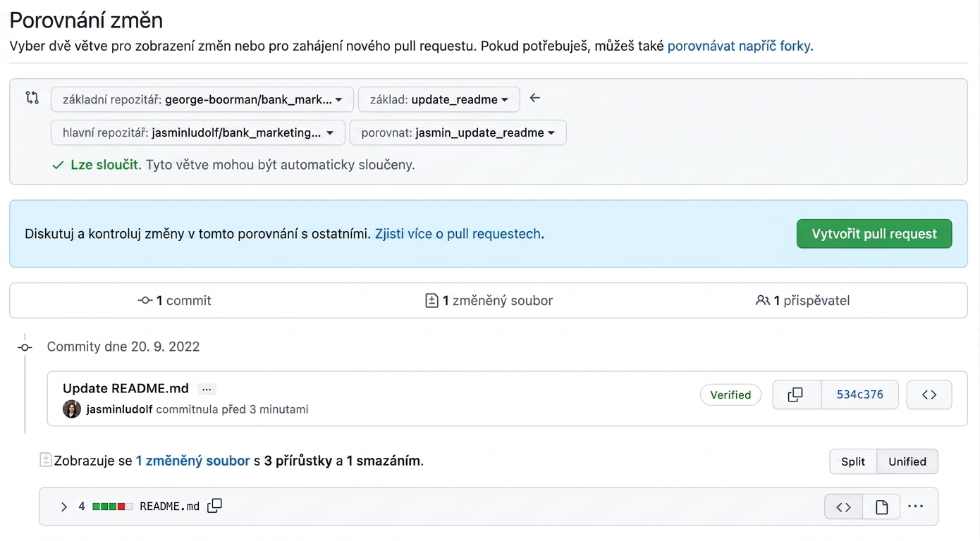Copy the full commit SHA icon
980x541 pixels.
[x=797, y=394]
